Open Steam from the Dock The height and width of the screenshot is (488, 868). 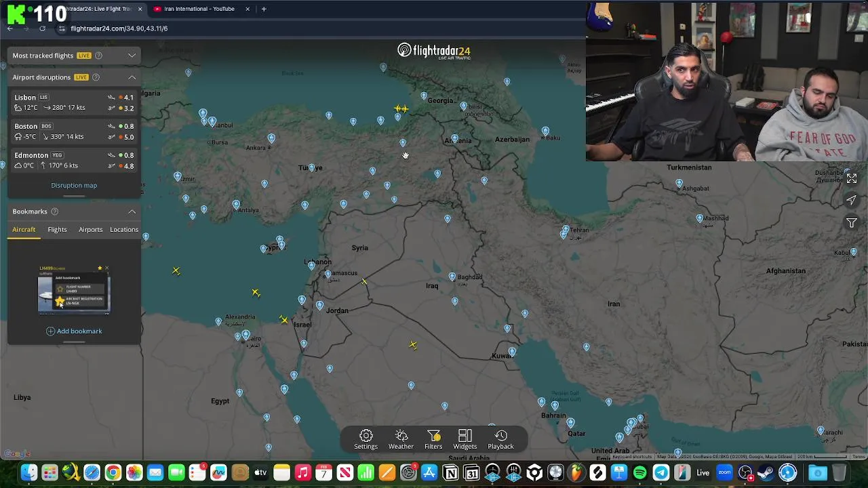tap(766, 472)
